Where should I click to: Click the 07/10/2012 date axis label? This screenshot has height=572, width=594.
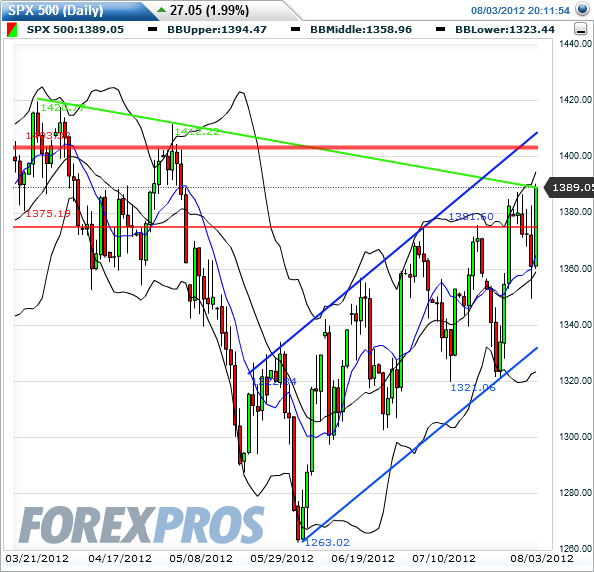point(444,558)
